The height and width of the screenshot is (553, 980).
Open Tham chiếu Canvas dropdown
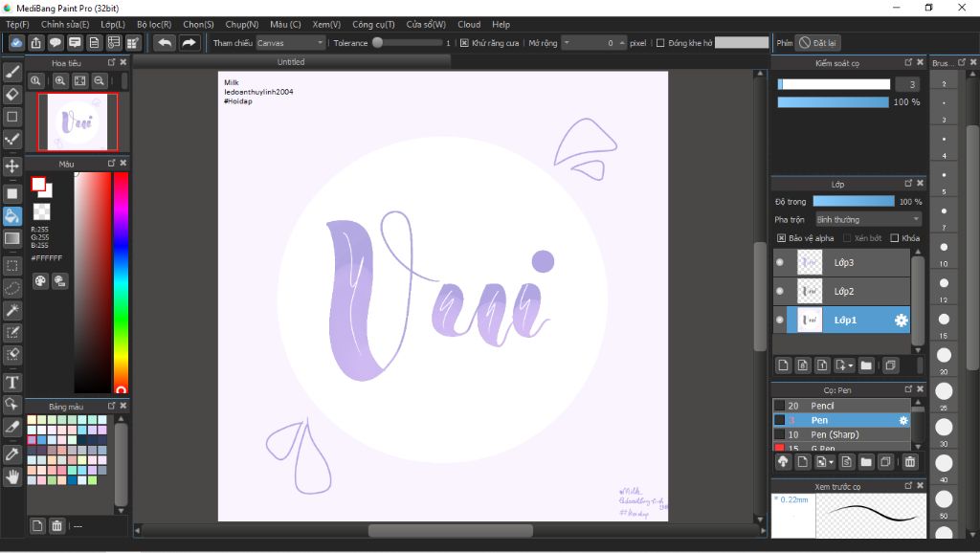pyautogui.click(x=291, y=43)
